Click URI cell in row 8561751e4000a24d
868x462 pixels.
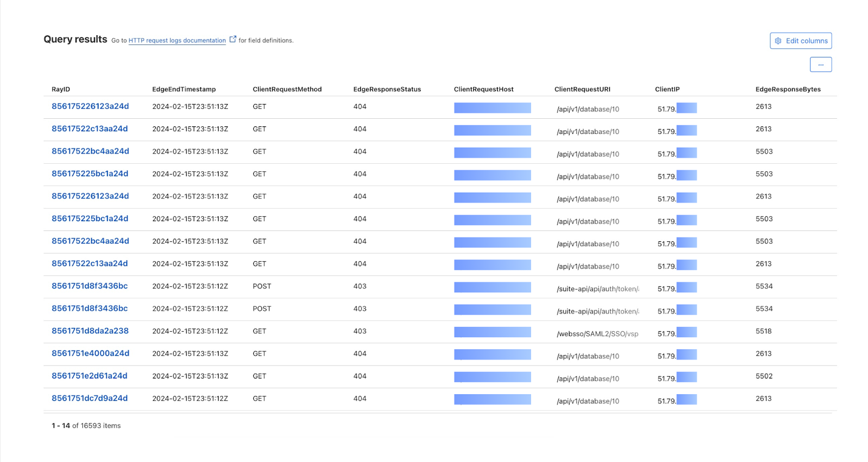588,356
